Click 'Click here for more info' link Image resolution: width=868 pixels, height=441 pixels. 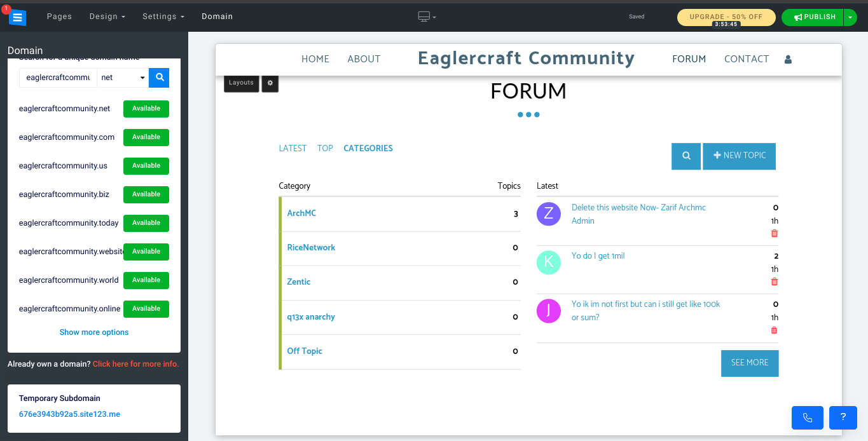(x=136, y=364)
